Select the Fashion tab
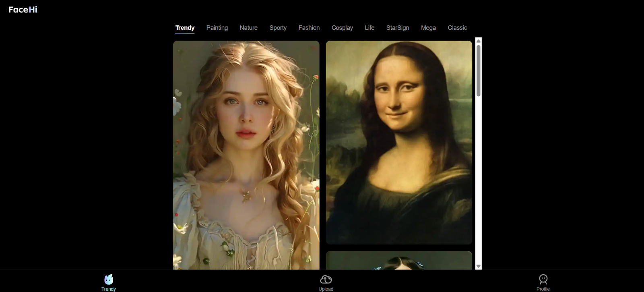The image size is (644, 292). 309,28
